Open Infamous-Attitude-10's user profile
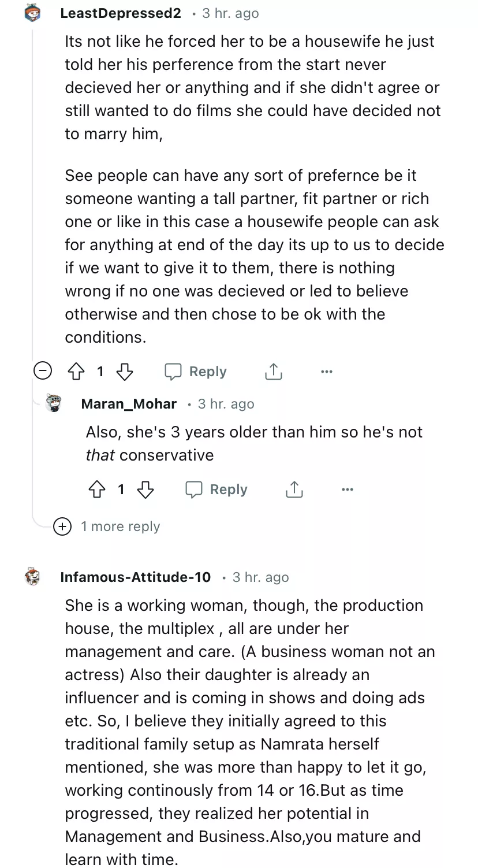Screen dimensions: 478x868 [x=136, y=577]
